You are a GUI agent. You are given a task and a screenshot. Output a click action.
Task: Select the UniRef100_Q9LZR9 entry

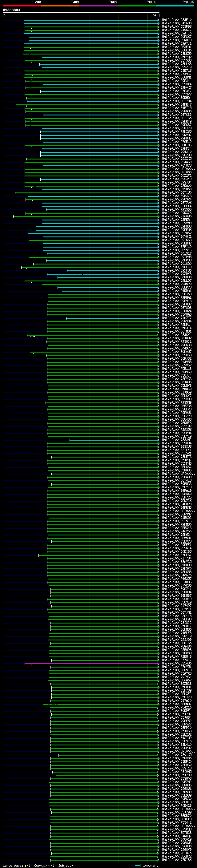click(177, 416)
